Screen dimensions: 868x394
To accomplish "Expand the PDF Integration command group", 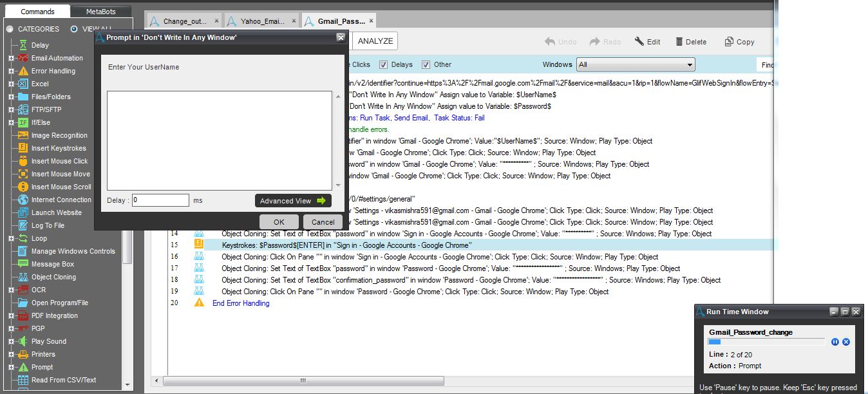I will (11, 315).
